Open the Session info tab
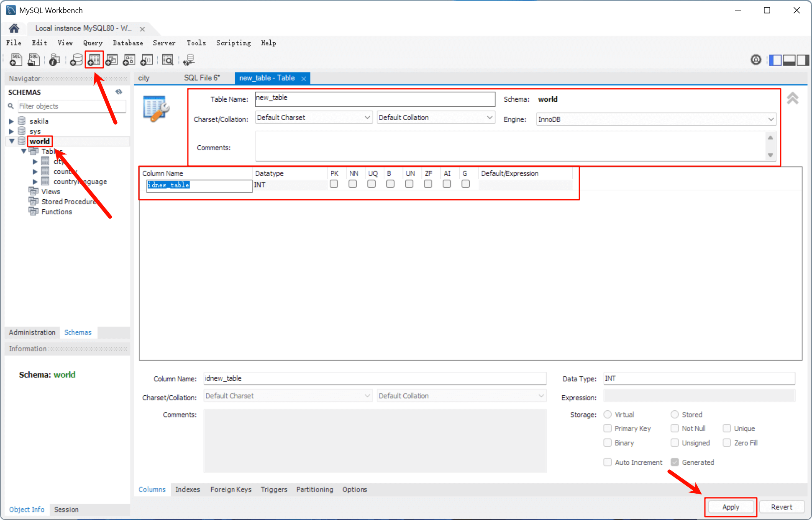The width and height of the screenshot is (812, 520). click(66, 510)
